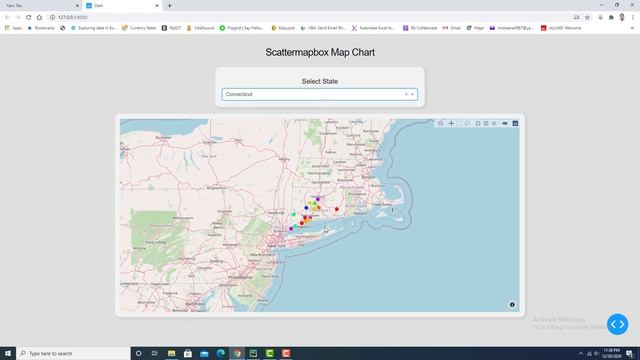Open the Chrome taskbar icon

coord(237,353)
